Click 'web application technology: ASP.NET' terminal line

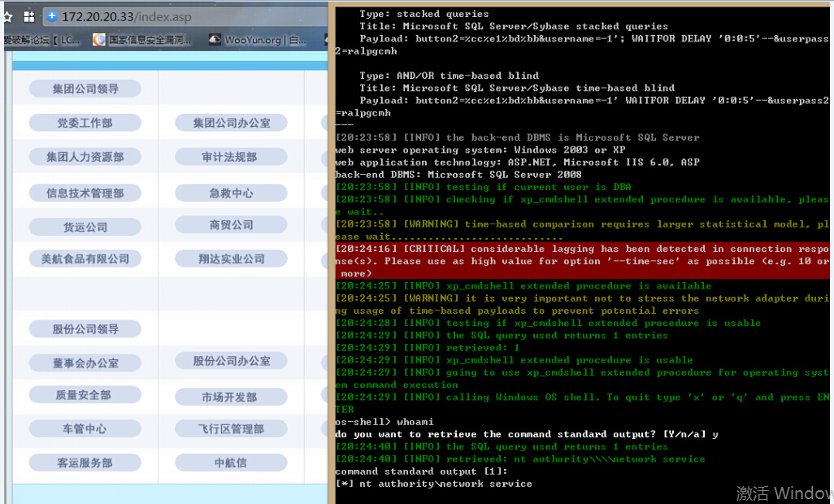click(517, 162)
